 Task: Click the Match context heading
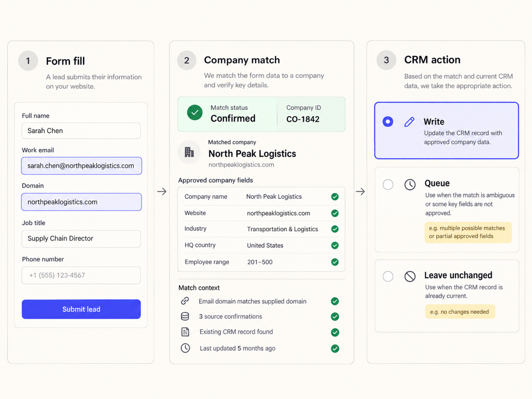[x=199, y=288]
